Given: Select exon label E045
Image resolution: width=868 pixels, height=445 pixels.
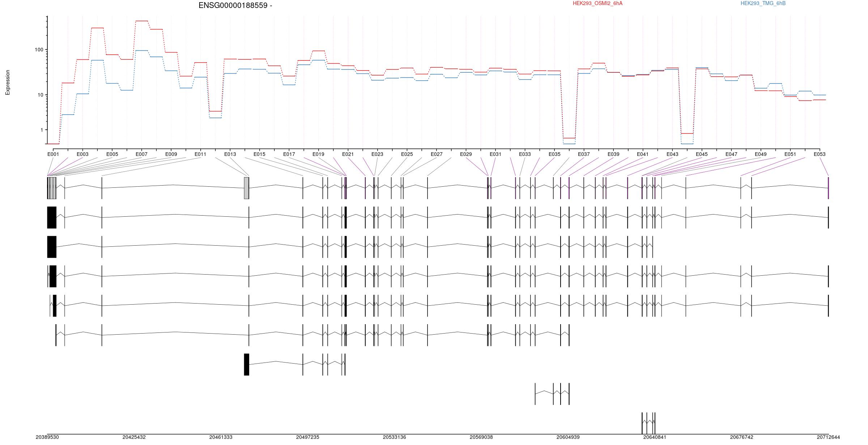Looking at the screenshot, I should coord(702,154).
